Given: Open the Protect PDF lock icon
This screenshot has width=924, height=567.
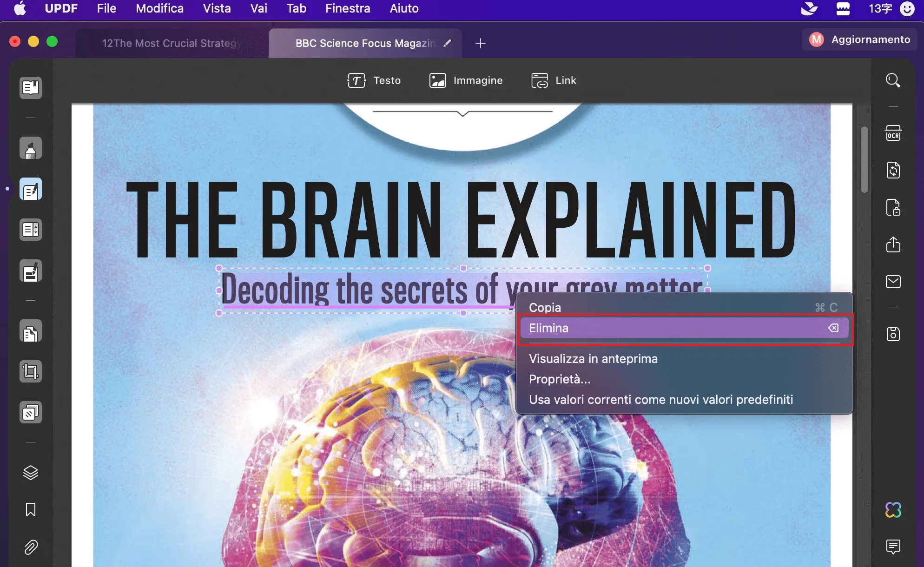Looking at the screenshot, I should point(893,207).
